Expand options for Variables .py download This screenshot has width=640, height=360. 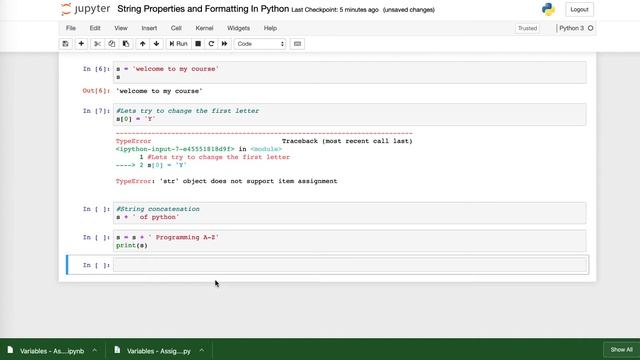[x=202, y=351]
